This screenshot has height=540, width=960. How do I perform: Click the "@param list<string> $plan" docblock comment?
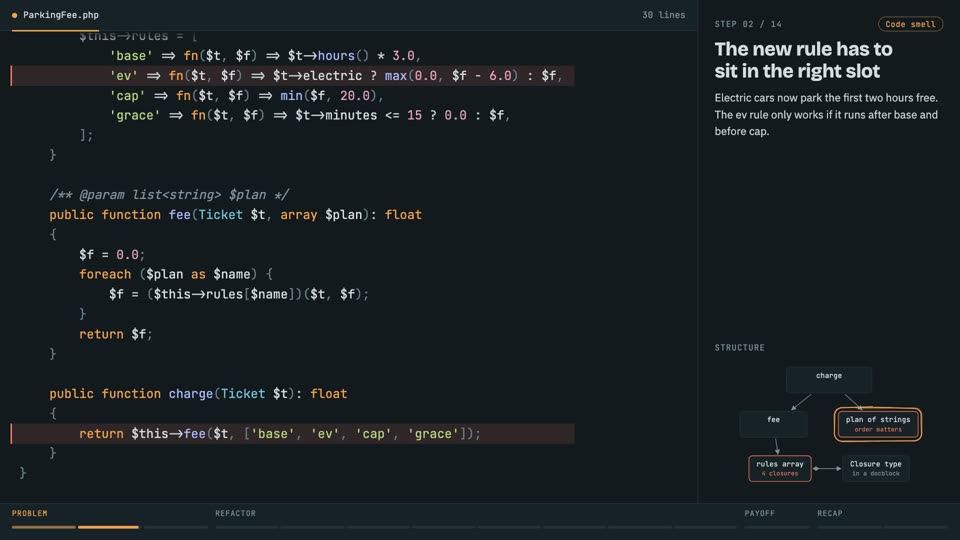(x=169, y=195)
